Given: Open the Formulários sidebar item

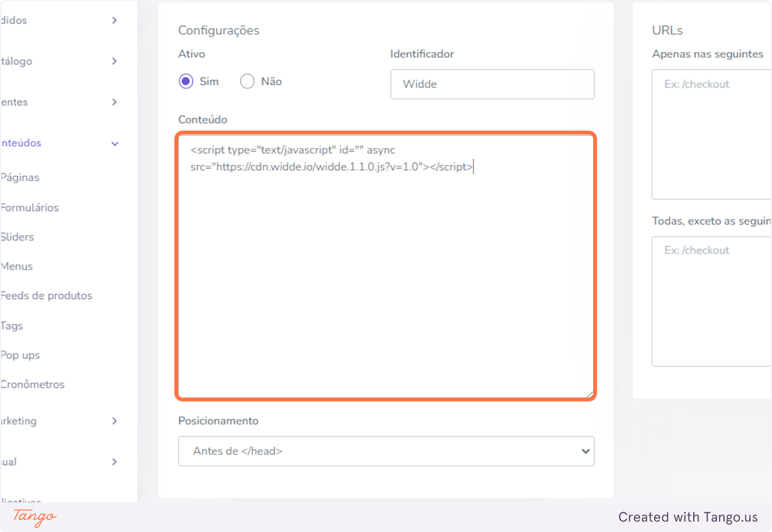Looking at the screenshot, I should point(30,208).
